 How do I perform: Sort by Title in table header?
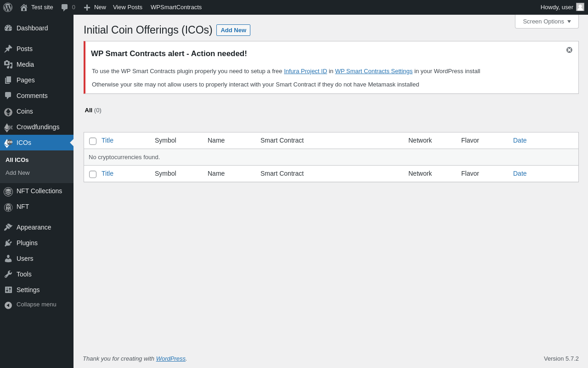(107, 140)
